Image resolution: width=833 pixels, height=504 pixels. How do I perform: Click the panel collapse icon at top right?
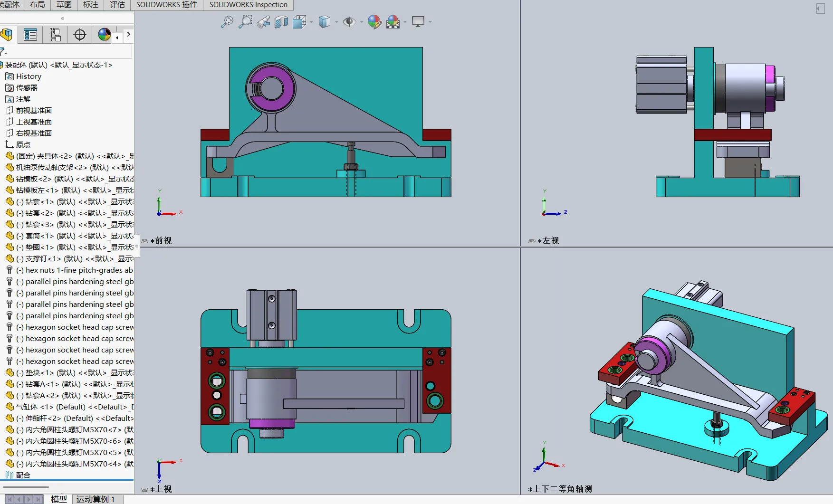(x=821, y=9)
